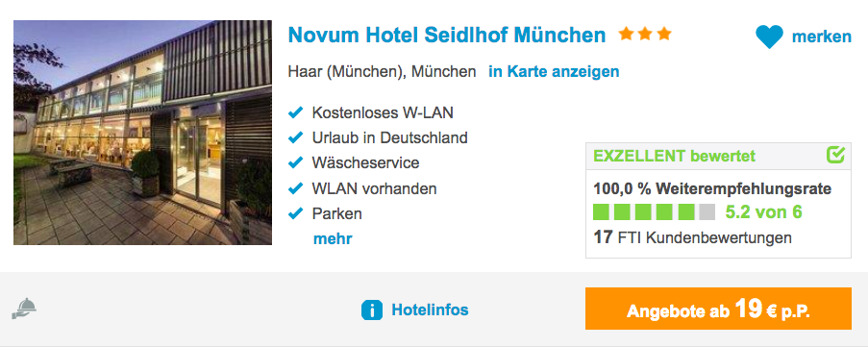Screen dimensions: 868x347
Task: Click the EXZELLENT bewertet header
Action: tap(674, 156)
